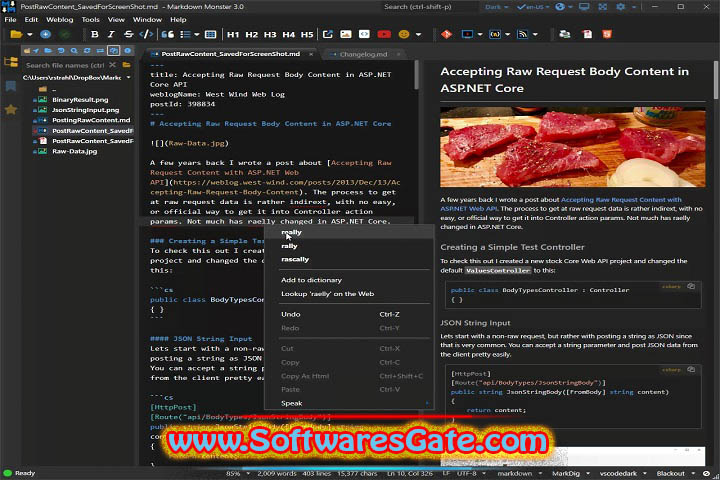Image resolution: width=720 pixels, height=480 pixels.
Task: Choose Speak from context menu
Action: (349, 403)
